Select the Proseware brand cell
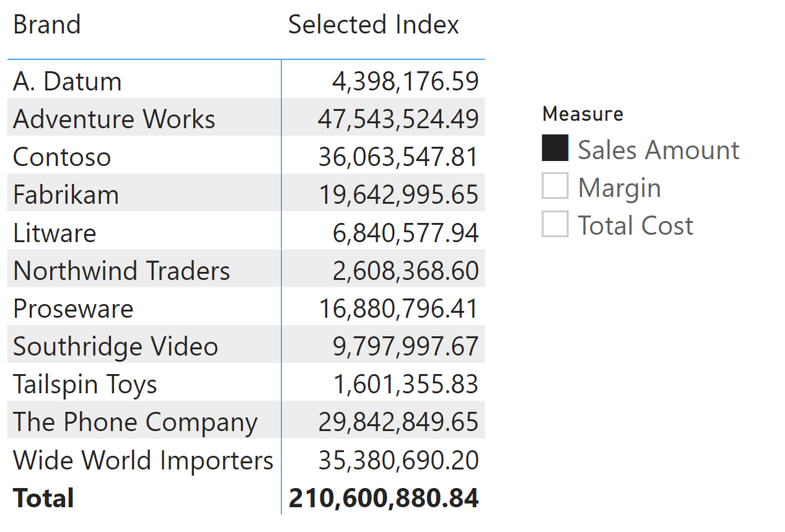 click(x=73, y=308)
